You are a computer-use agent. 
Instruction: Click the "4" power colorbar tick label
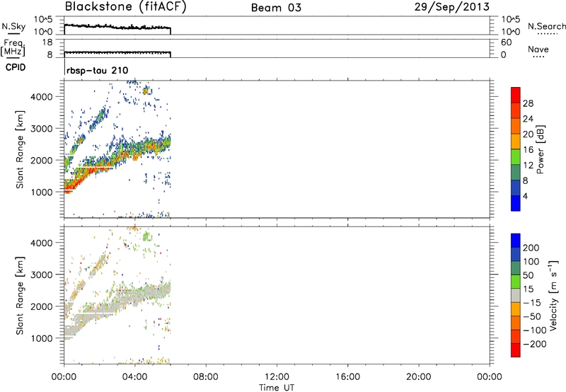coord(525,196)
